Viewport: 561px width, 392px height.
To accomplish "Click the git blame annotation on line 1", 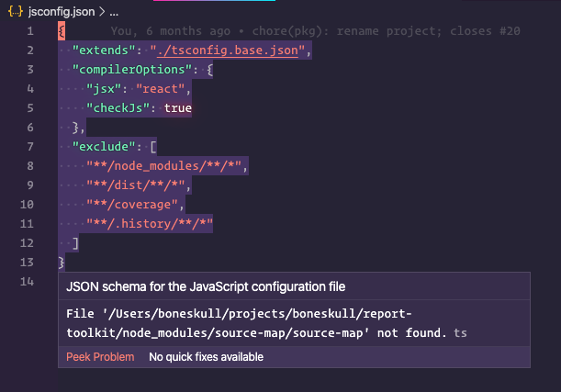I will pyautogui.click(x=315, y=31).
